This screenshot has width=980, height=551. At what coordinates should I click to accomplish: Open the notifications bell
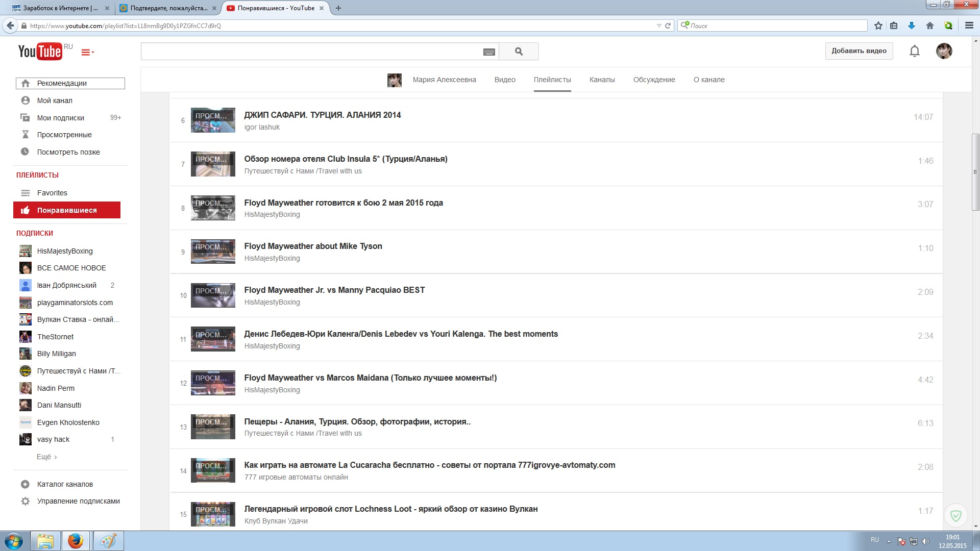(915, 51)
